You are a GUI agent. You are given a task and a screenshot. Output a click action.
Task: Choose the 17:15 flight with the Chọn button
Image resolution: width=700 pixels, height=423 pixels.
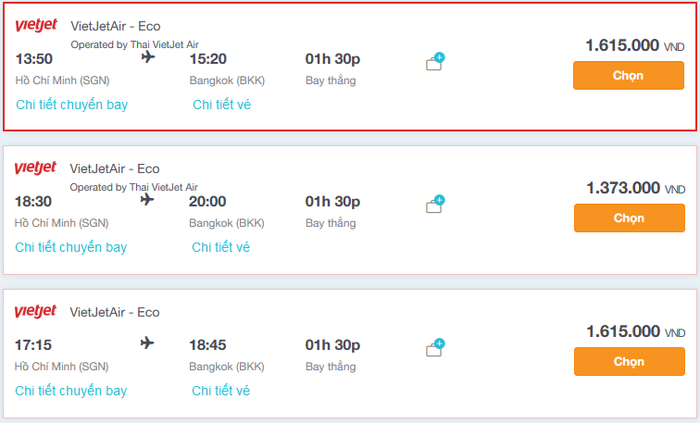tap(629, 361)
